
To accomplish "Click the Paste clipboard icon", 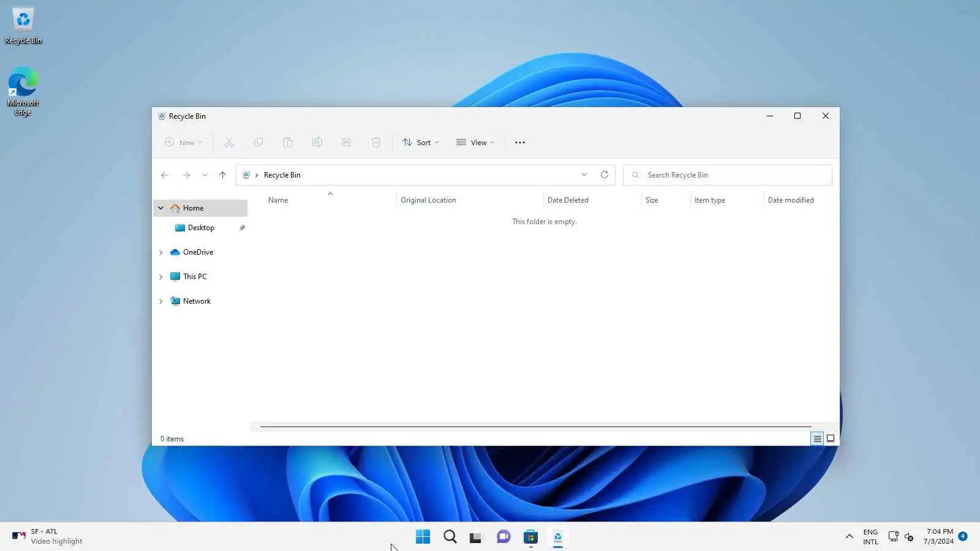I will coord(288,143).
